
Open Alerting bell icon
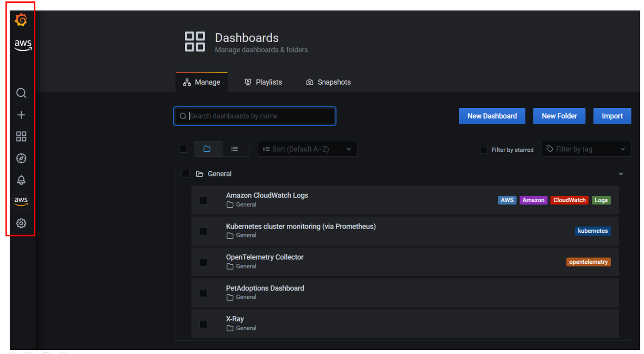pos(21,180)
